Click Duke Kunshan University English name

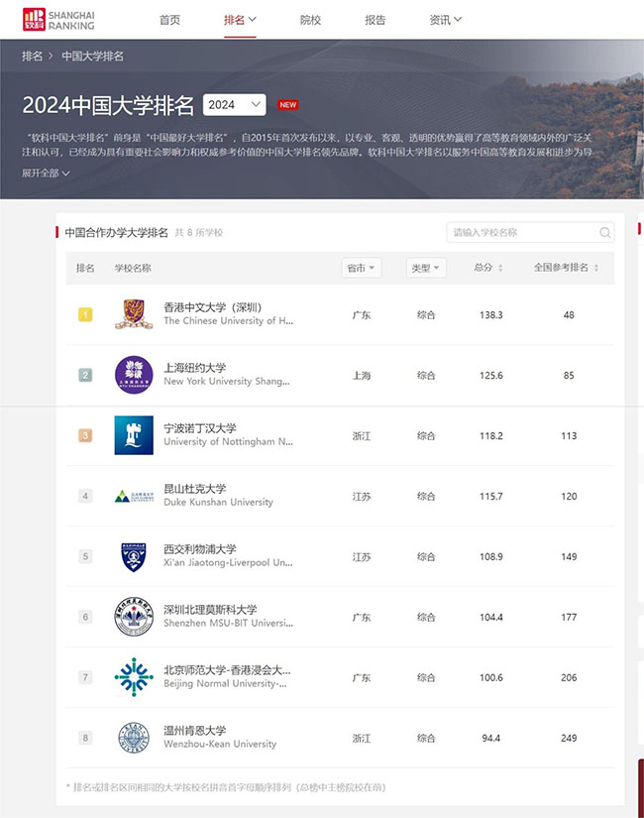pyautogui.click(x=219, y=502)
